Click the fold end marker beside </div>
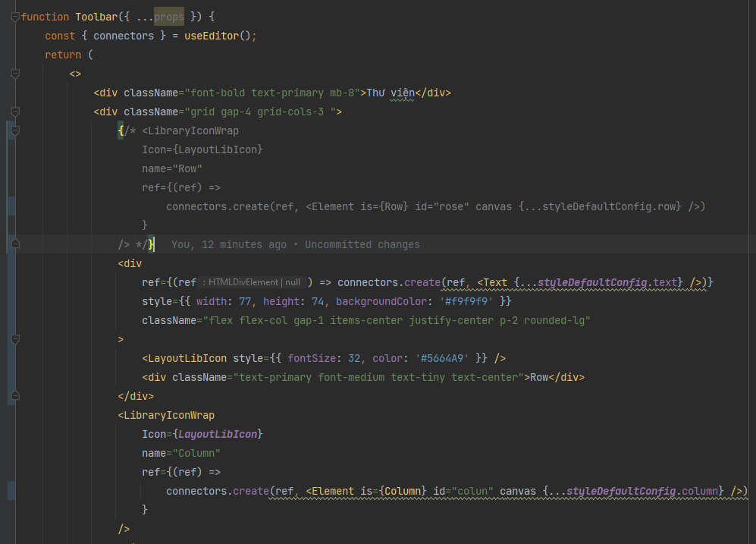 [x=15, y=396]
